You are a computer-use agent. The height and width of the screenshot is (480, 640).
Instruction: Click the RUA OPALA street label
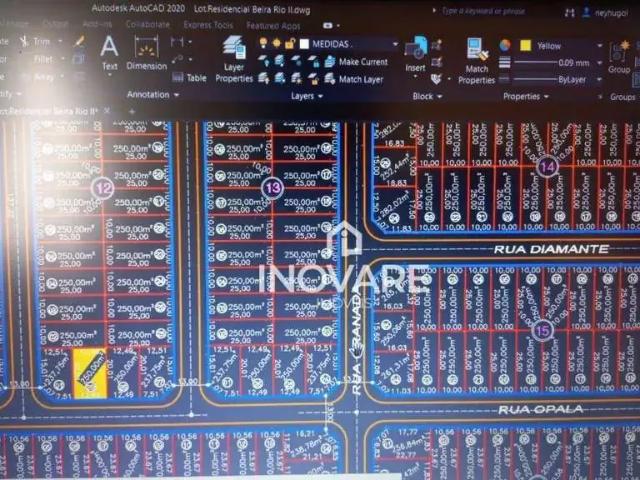click(540, 409)
